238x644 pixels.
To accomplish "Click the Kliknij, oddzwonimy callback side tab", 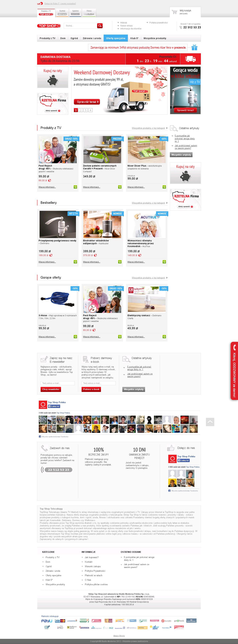I will (234, 371).
